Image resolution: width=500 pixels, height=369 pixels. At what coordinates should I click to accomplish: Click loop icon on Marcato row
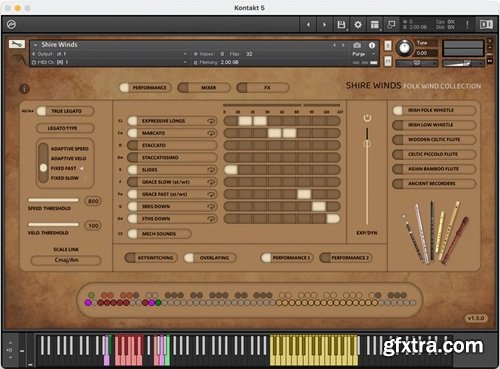pyautogui.click(x=211, y=133)
